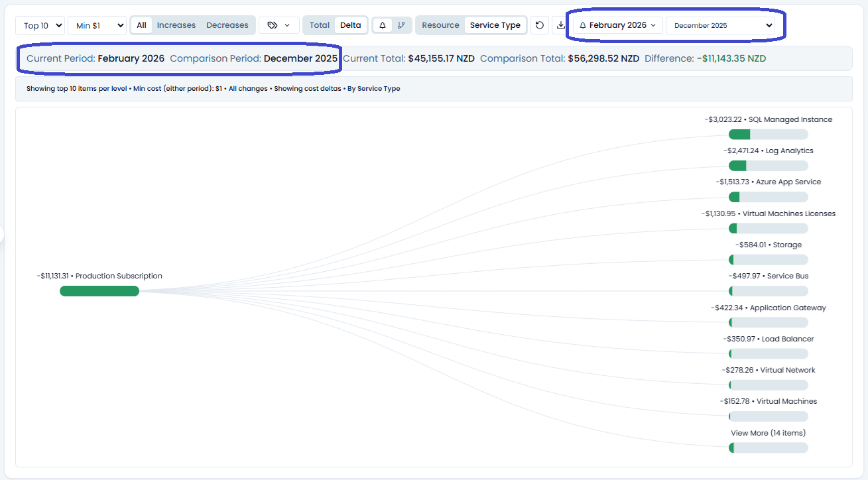Switch the view to Total
Image resolution: width=868 pixels, height=480 pixels.
tap(320, 25)
